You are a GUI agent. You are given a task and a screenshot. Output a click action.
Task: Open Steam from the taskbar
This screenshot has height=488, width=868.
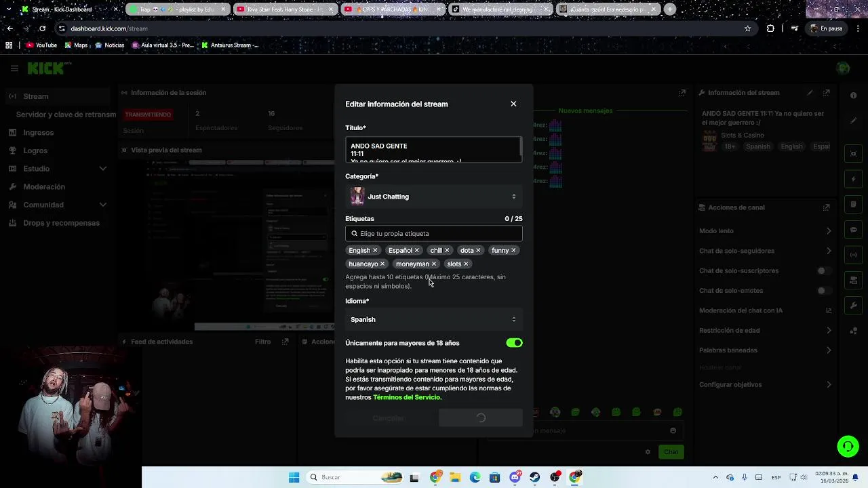[x=535, y=477]
